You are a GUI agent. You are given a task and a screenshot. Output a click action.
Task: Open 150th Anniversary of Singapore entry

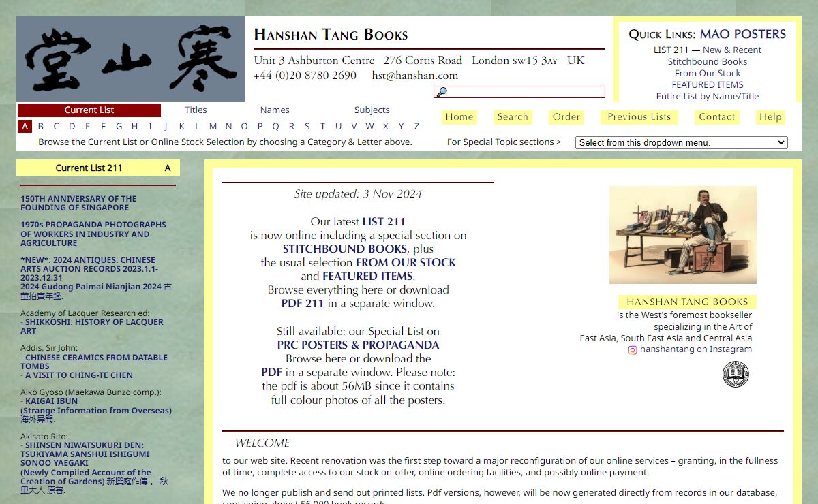pos(78,203)
